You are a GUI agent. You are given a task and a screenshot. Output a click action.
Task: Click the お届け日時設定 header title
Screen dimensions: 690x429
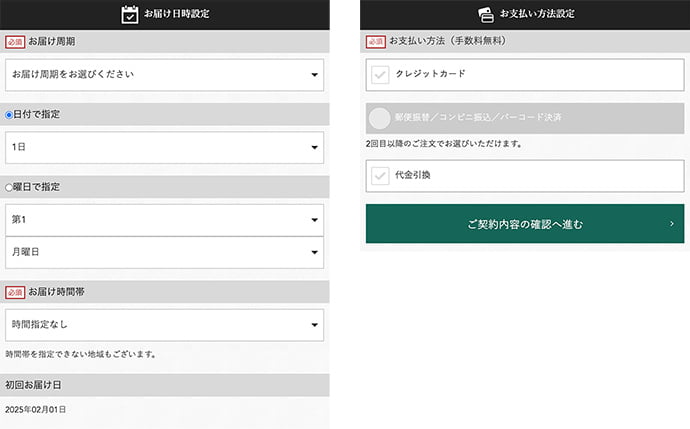coord(176,14)
